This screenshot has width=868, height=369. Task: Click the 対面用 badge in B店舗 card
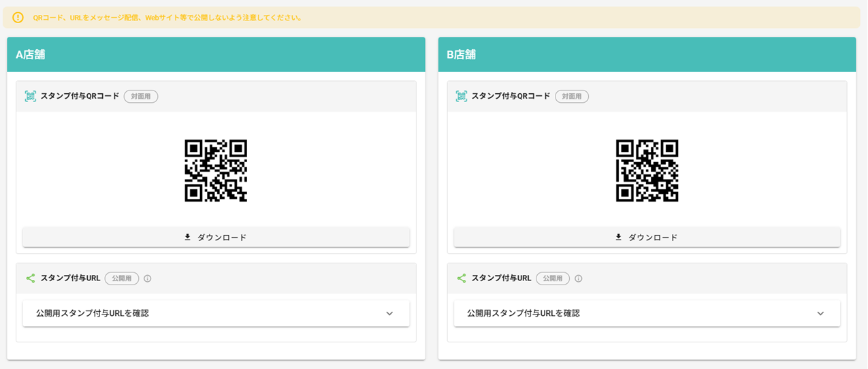pos(572,97)
